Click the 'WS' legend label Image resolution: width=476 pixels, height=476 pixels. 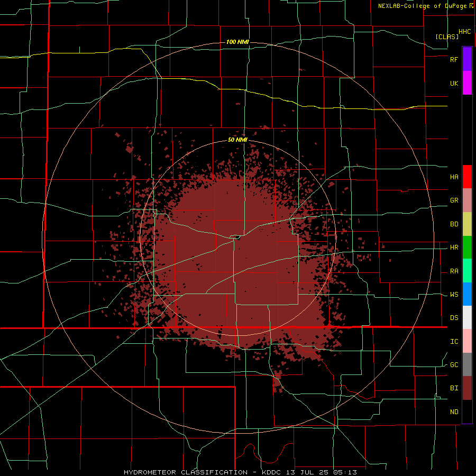tap(454, 295)
